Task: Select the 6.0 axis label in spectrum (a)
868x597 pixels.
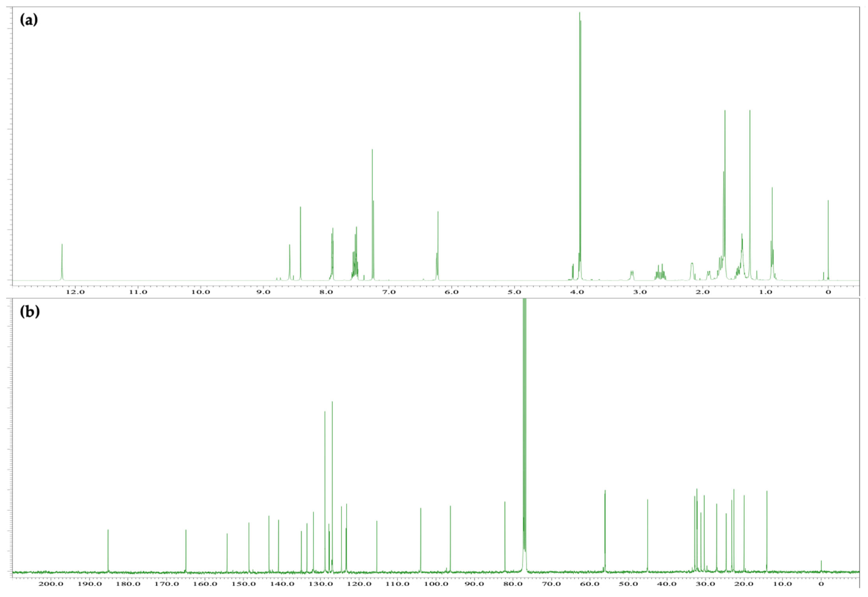Action: click(451, 292)
